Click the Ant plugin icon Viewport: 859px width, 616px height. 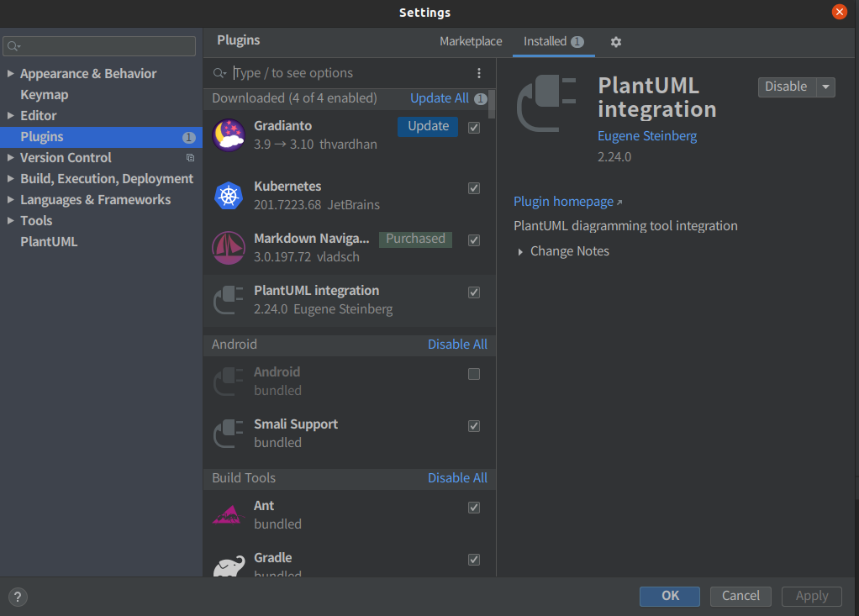pos(227,514)
